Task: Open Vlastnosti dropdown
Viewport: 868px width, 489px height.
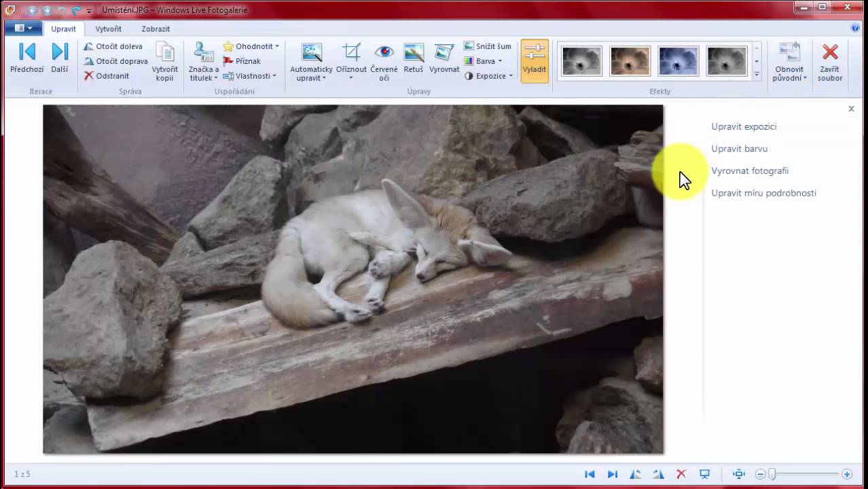Action: click(250, 76)
